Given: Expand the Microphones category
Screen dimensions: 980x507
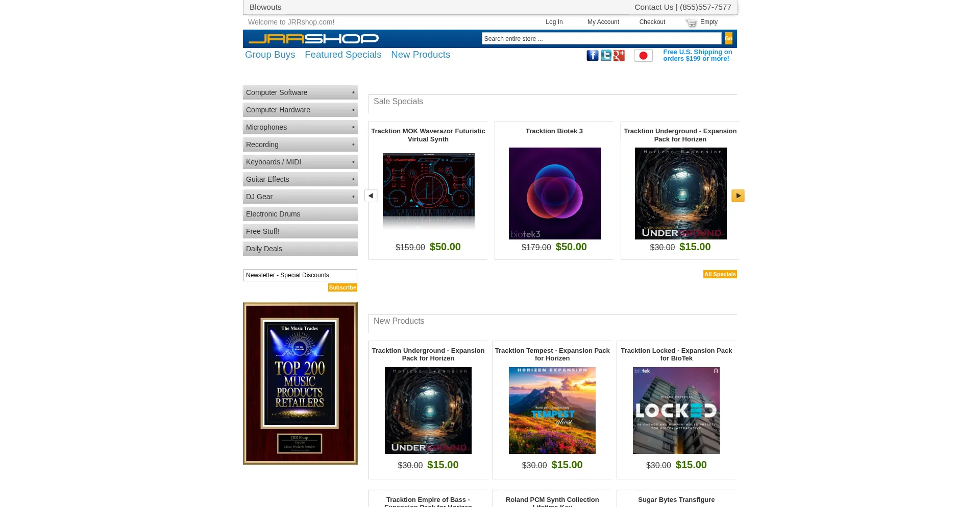Looking at the screenshot, I should [x=300, y=127].
